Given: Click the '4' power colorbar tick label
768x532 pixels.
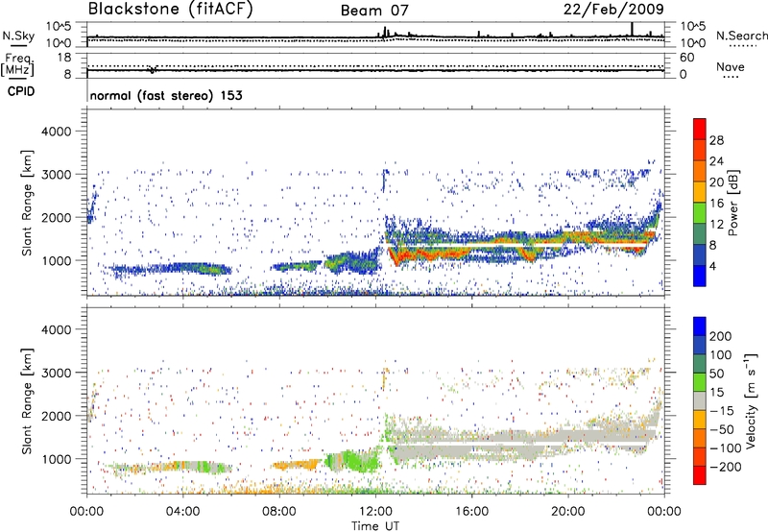Looking at the screenshot, I should pyautogui.click(x=712, y=266).
